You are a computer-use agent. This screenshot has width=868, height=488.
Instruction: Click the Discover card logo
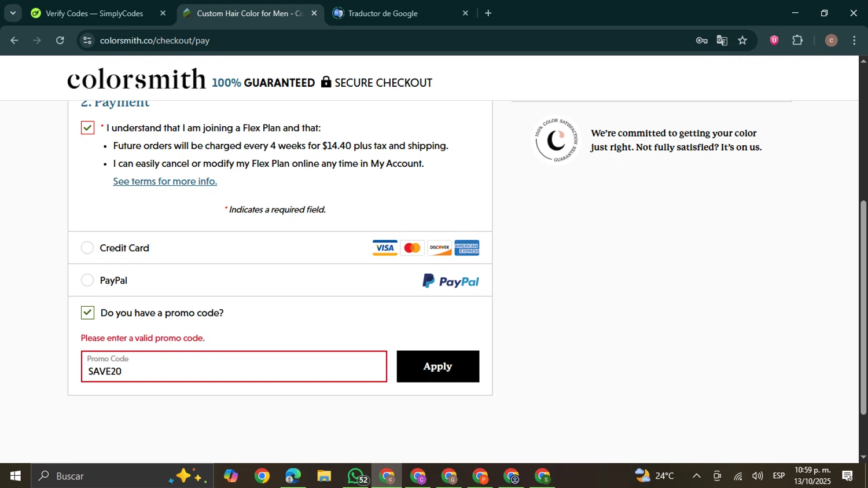[439, 248]
